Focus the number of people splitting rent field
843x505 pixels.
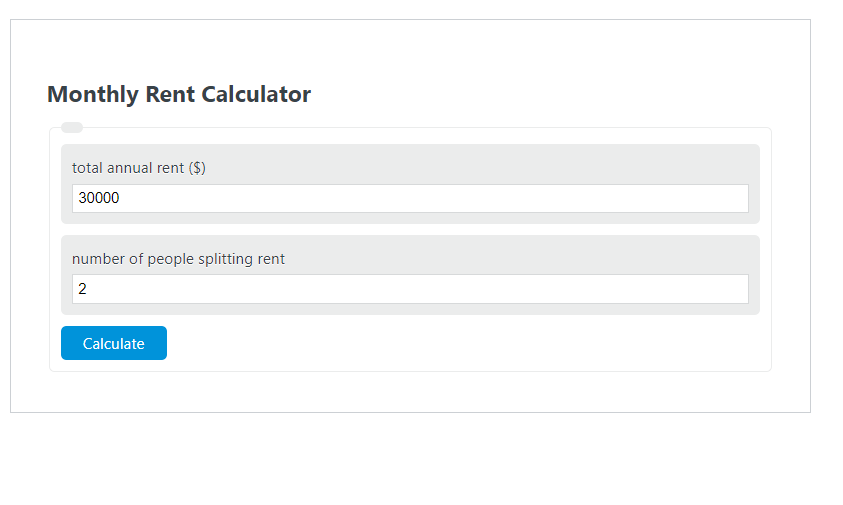410,289
